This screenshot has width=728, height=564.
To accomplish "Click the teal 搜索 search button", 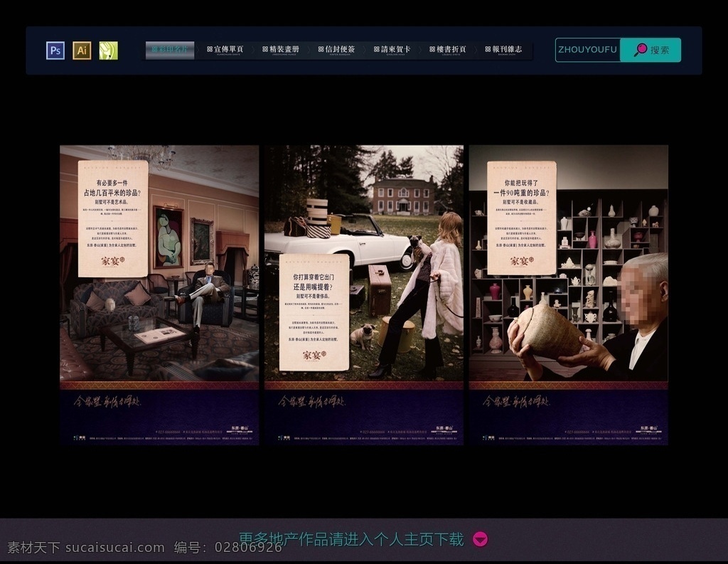I will 651,50.
